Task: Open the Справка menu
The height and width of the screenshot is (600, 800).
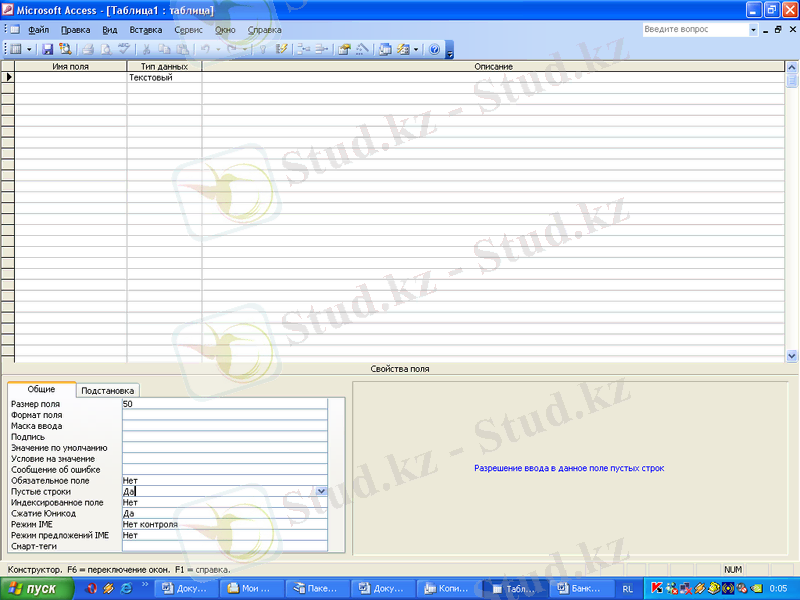Action: (264, 30)
